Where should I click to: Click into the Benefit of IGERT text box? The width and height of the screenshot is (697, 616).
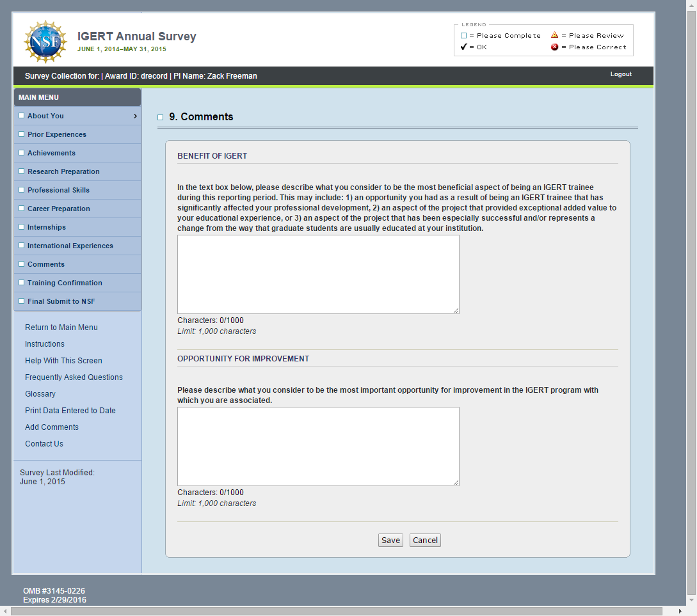tap(318, 274)
